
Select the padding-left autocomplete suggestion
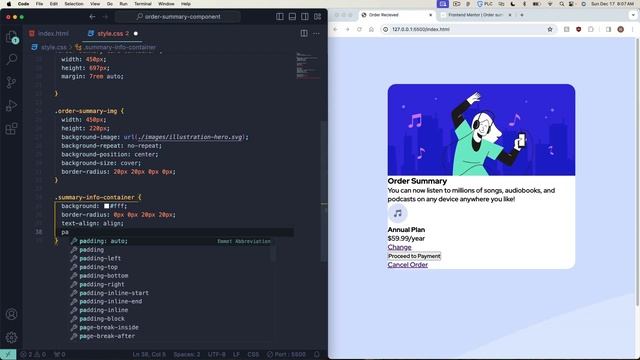pyautogui.click(x=100, y=258)
